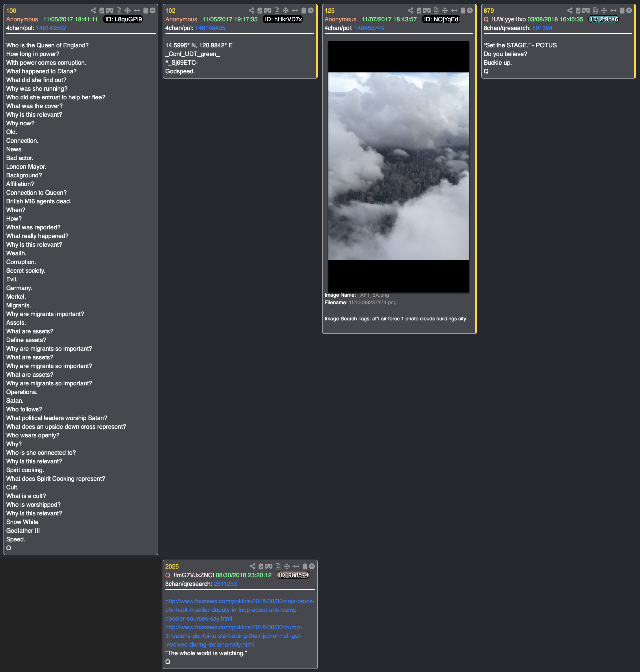Click the VR goggles icon on post 100
The height and width of the screenshot is (672, 640).
[109, 11]
